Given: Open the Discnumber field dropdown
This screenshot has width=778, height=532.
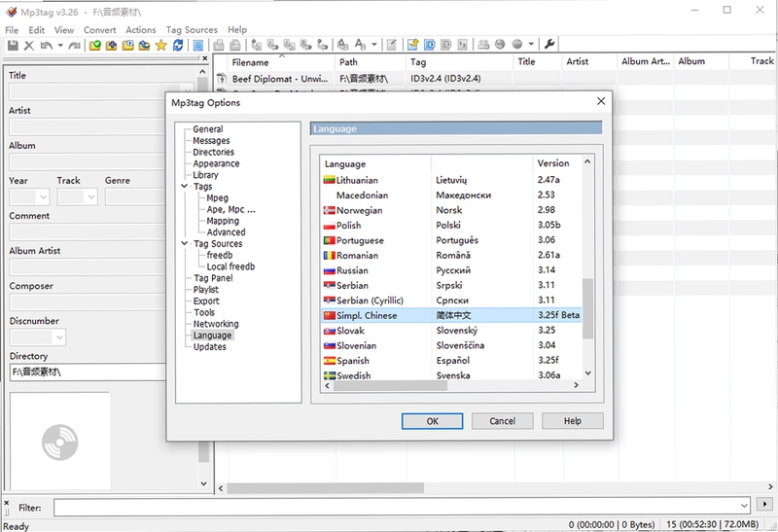Looking at the screenshot, I should point(59,337).
